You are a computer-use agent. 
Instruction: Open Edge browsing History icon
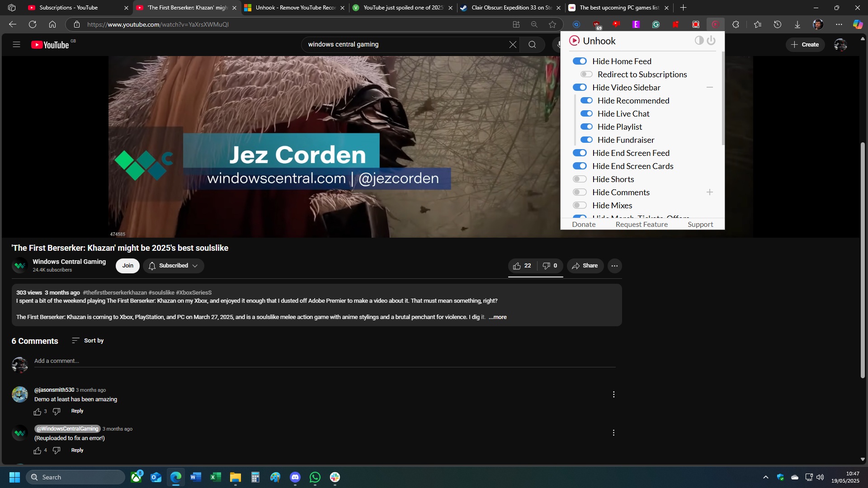coord(778,24)
